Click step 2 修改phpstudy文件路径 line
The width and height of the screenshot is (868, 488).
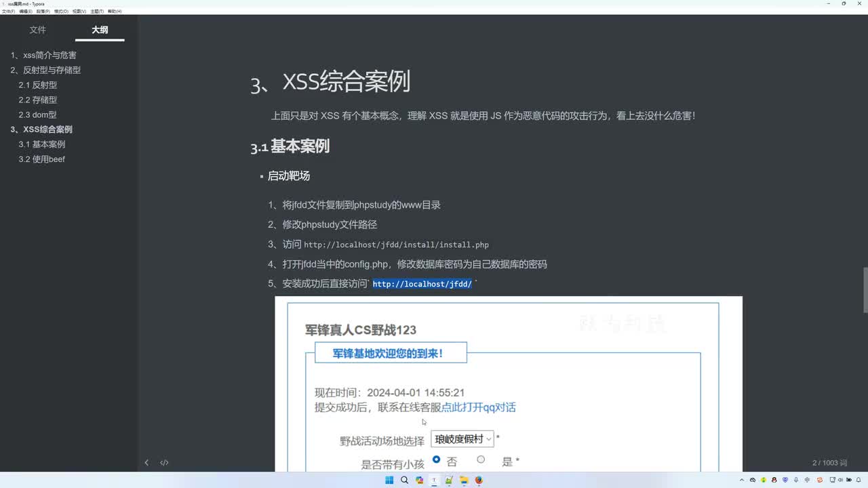[323, 225]
